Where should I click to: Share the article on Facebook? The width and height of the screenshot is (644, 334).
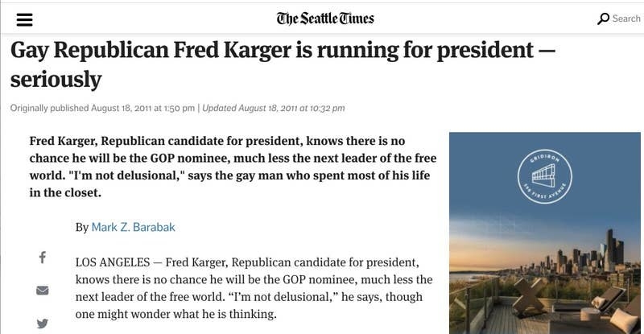(42, 258)
